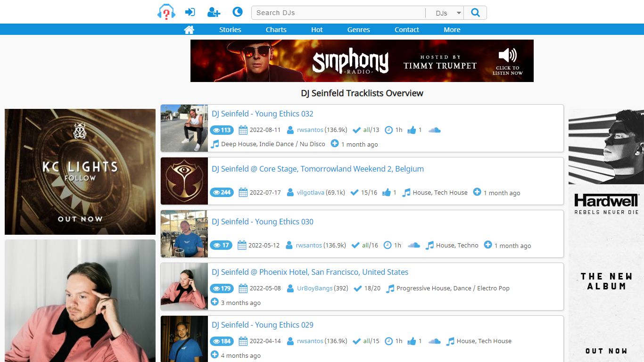The image size is (644, 362).
Task: Click SoundCloud icon on Young Ethics 032
Action: (434, 130)
